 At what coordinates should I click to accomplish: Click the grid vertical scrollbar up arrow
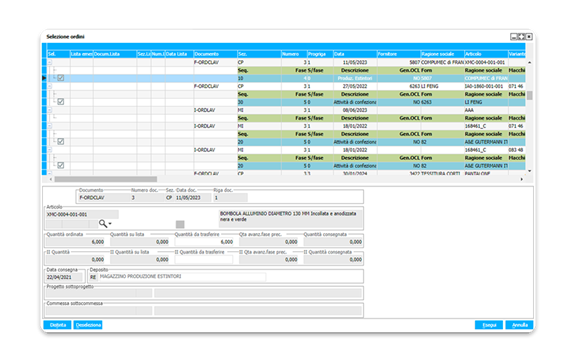pos(529,62)
